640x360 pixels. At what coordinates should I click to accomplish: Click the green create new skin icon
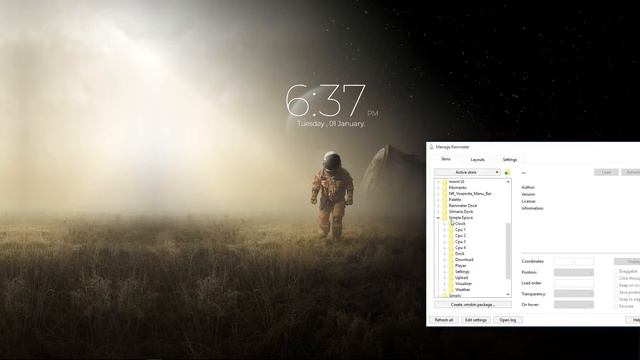(x=507, y=173)
